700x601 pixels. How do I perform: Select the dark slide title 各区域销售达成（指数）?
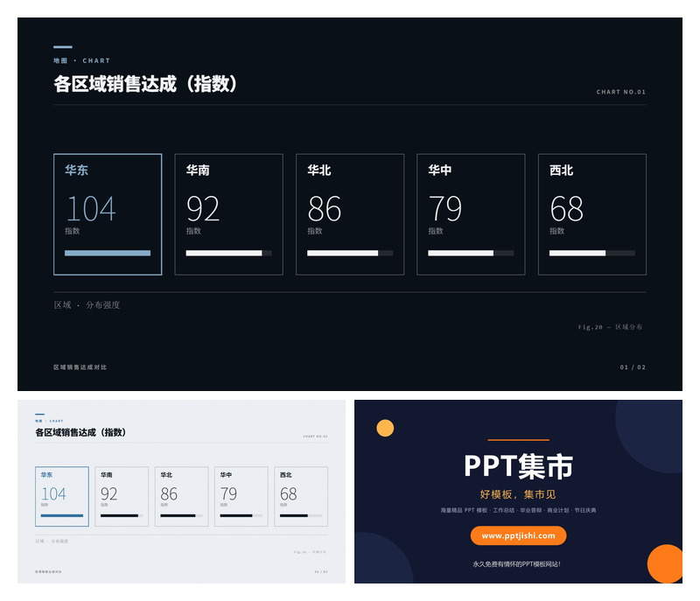(x=145, y=84)
